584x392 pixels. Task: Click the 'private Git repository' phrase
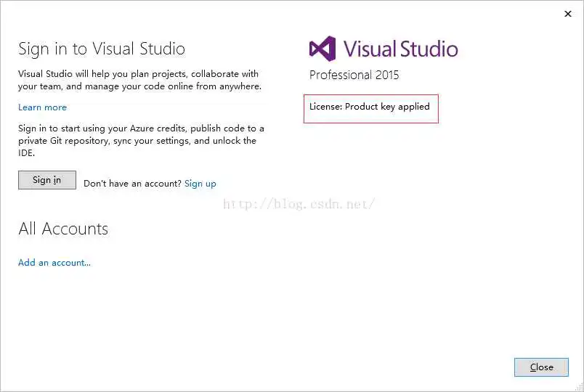click(x=65, y=141)
